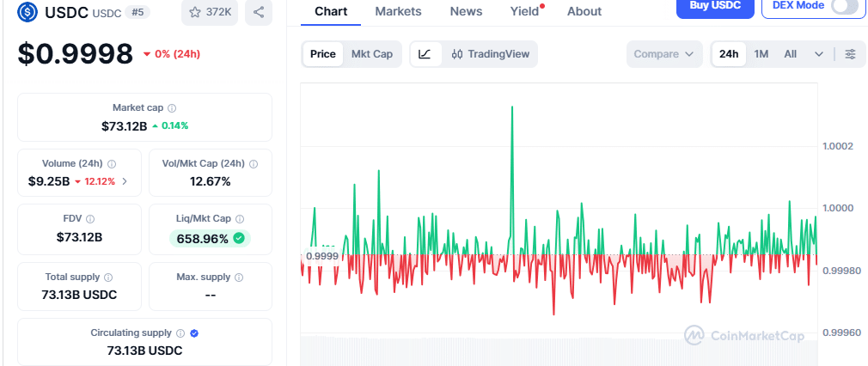Click the 0% (24h) price change
The image size is (868, 366).
click(x=172, y=54)
